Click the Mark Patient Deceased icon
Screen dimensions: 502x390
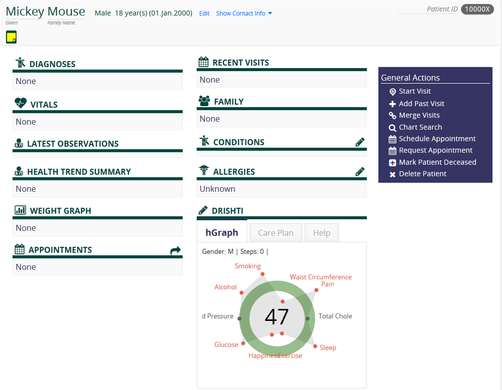[392, 163]
